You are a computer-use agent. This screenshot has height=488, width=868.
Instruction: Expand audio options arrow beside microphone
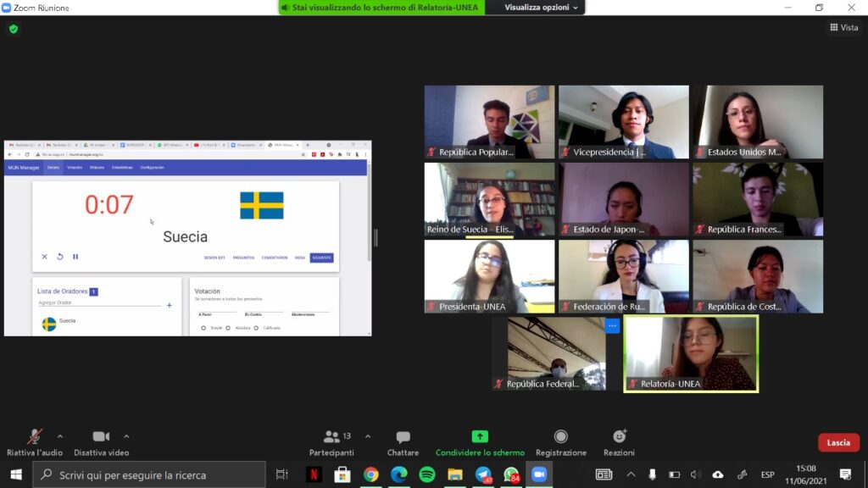(59, 436)
